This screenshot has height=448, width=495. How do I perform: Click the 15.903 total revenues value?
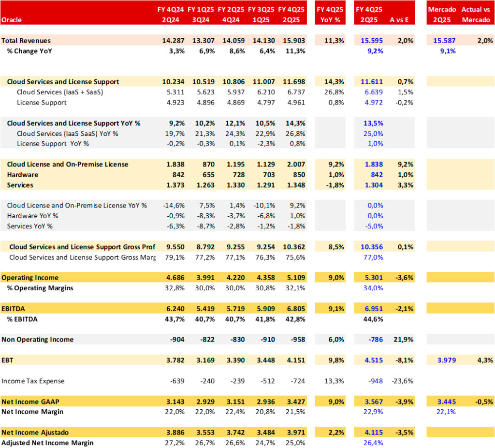(x=294, y=41)
